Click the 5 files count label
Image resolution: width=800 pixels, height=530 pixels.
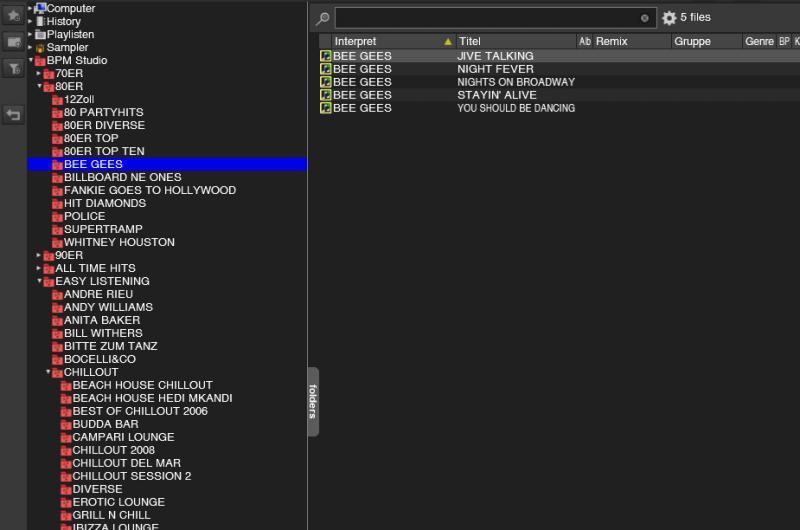tap(695, 17)
